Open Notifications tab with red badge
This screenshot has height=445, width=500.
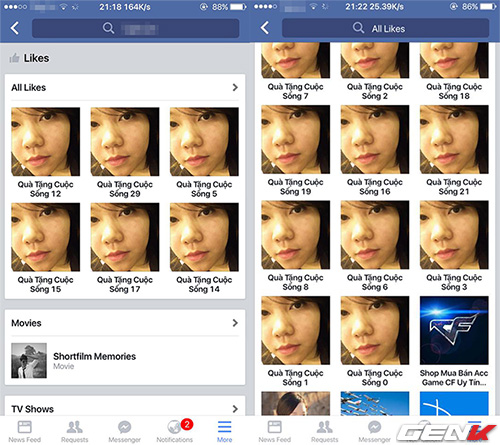click(175, 431)
